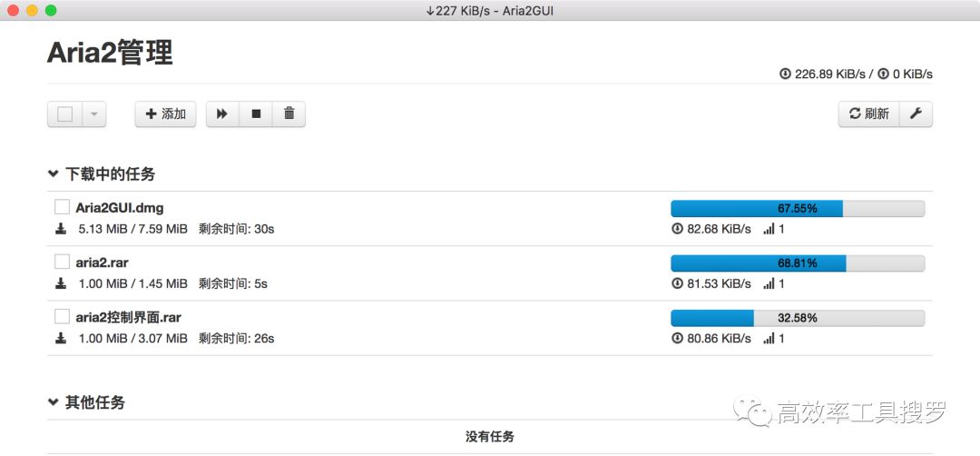The image size is (980, 456).
Task: Select the aria2.rar checkbox
Action: point(63,262)
